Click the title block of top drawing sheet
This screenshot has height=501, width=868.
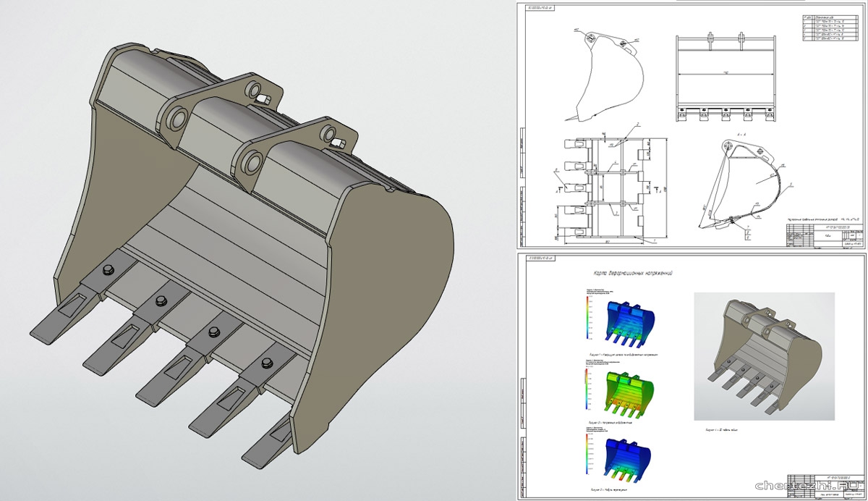(x=823, y=235)
